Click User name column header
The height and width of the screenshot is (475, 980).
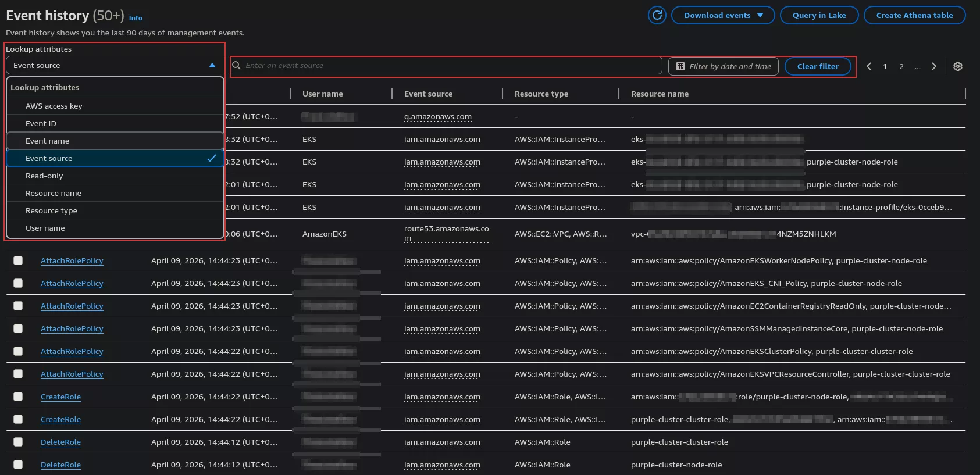tap(323, 94)
